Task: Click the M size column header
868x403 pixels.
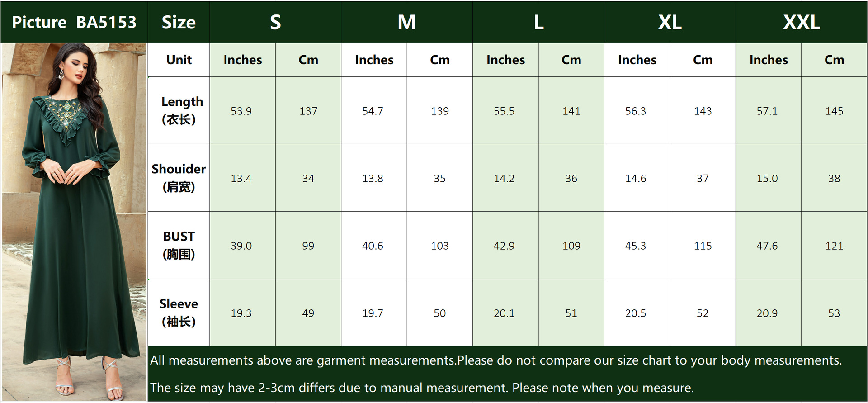Action: tap(407, 22)
